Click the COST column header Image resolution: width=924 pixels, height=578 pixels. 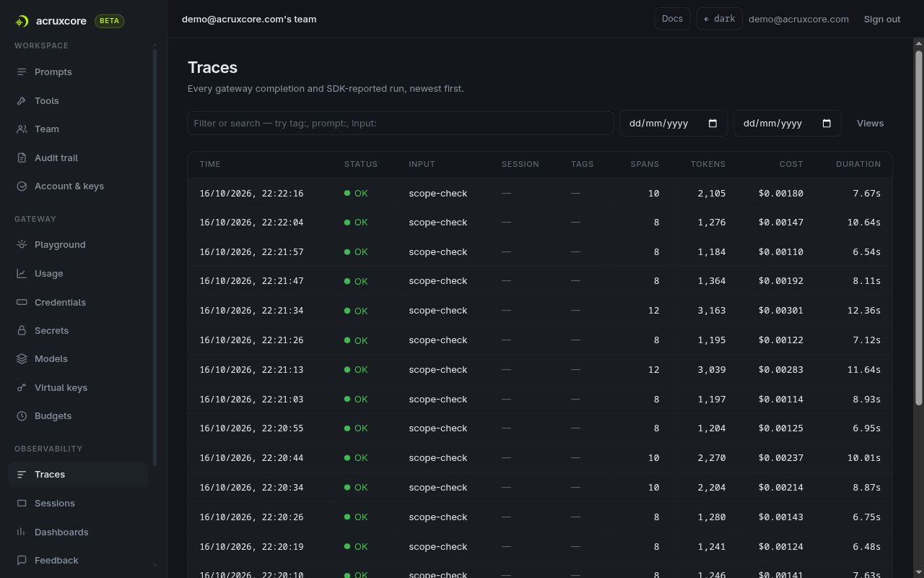(791, 165)
